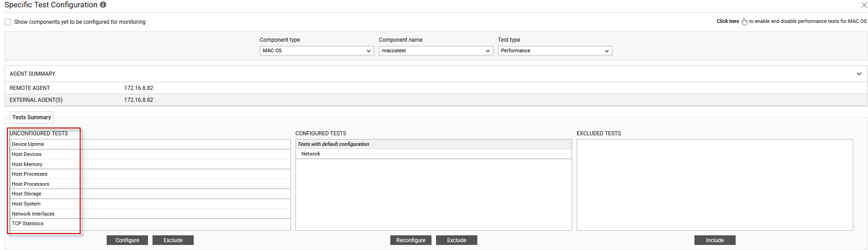Click Exclude under unconfigured tests
This screenshot has height=250, width=868.
[173, 240]
